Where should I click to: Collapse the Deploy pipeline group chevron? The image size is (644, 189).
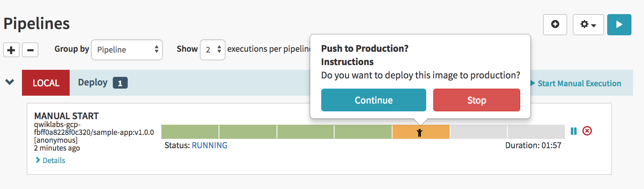[x=10, y=82]
